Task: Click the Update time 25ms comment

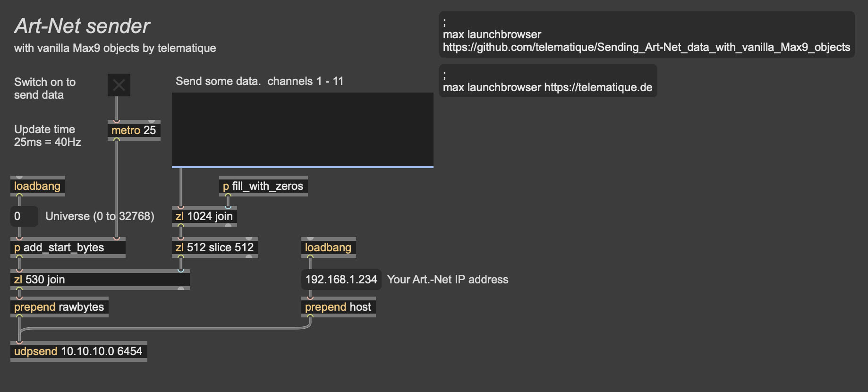Action: tap(47, 136)
